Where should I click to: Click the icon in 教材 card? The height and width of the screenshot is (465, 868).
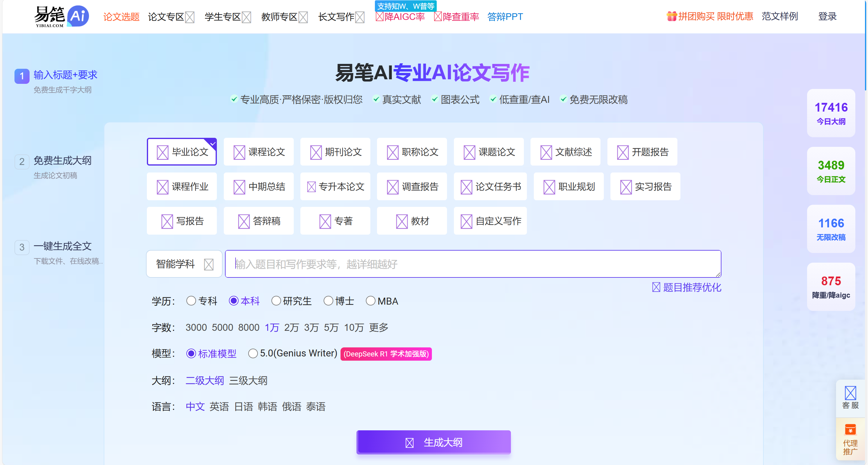[x=402, y=221]
